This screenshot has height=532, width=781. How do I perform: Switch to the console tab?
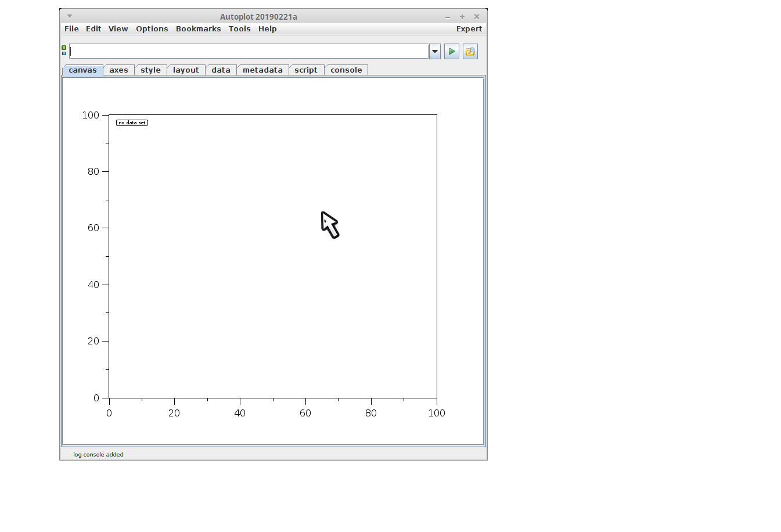pyautogui.click(x=346, y=70)
